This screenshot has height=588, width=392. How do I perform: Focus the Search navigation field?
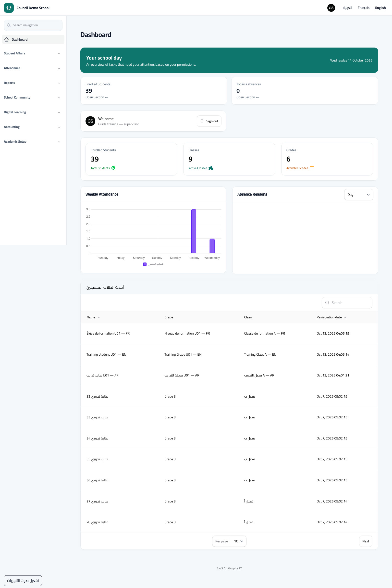coord(33,25)
